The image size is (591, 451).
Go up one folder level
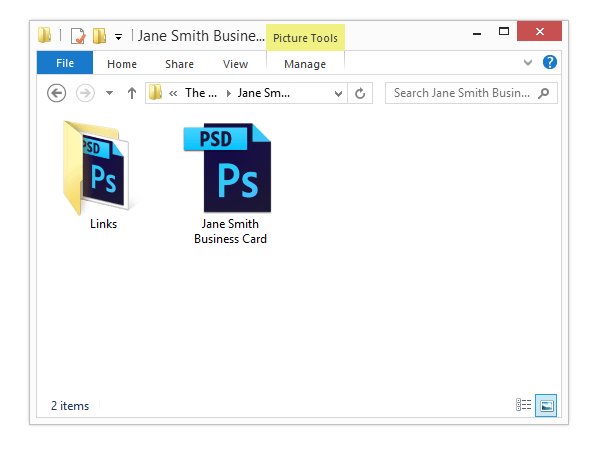[132, 93]
